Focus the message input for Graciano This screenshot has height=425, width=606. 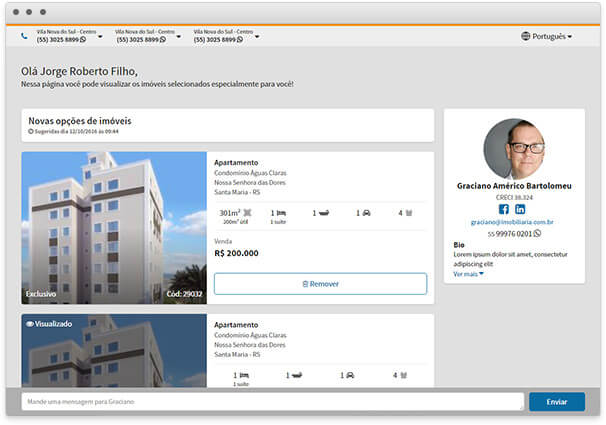[272, 402]
